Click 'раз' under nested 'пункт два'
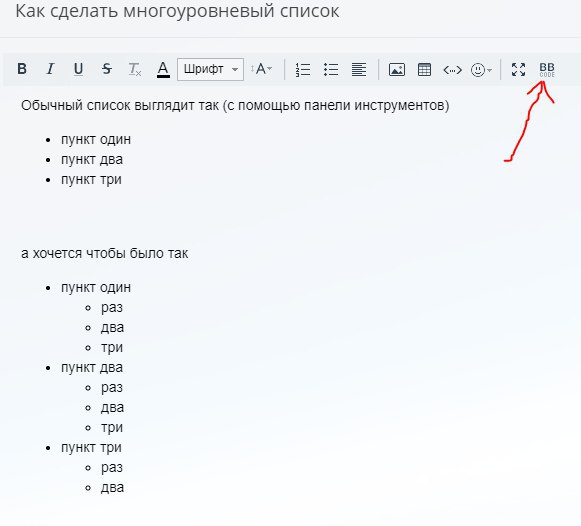 [112, 387]
